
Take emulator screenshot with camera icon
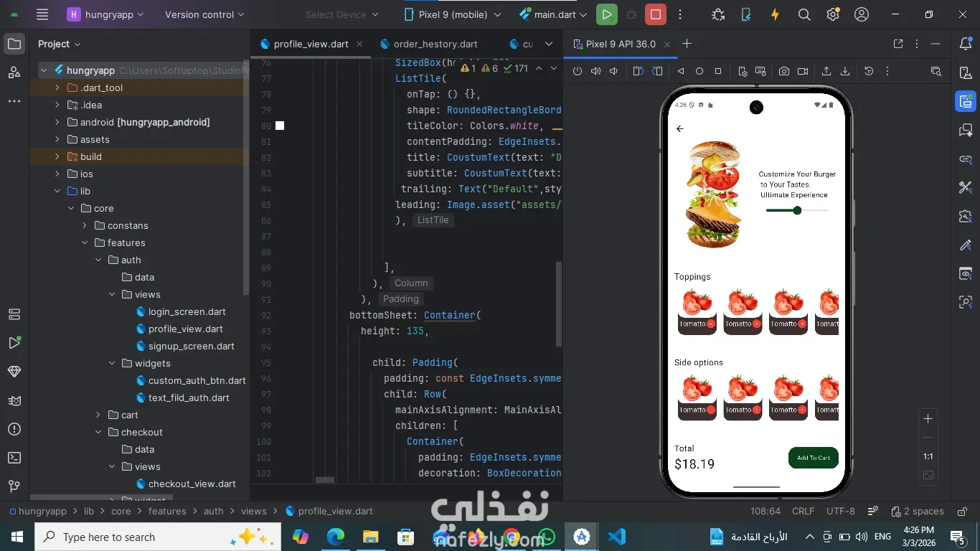click(784, 71)
